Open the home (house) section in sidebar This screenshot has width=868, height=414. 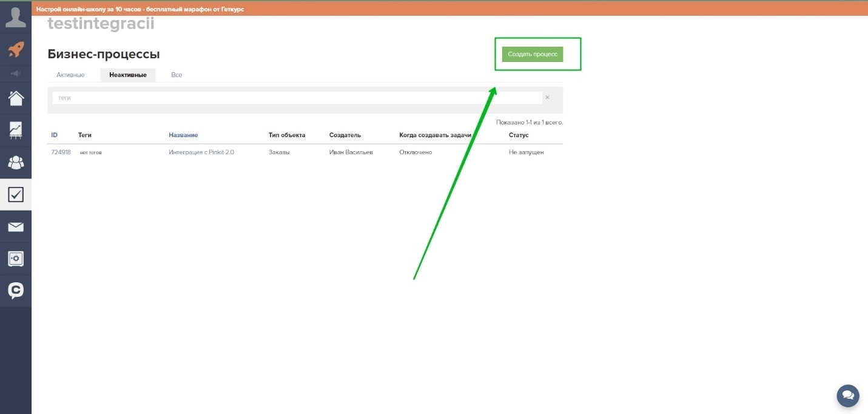point(16,98)
